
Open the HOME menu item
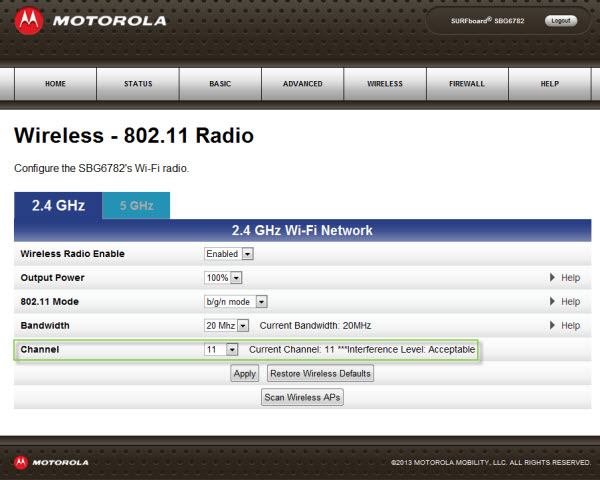[x=56, y=84]
